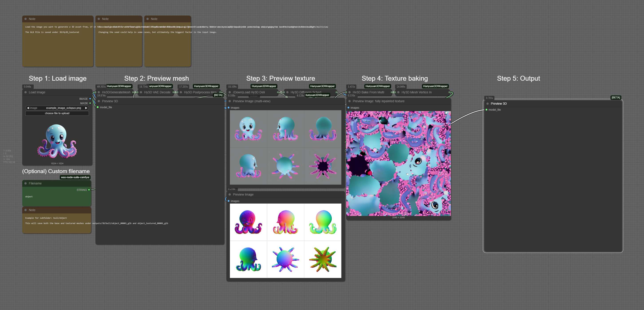Screen dimensions: 644x310
Task: Click the model_file input socket on output Preview 3D
Action: pyautogui.click(x=486, y=110)
